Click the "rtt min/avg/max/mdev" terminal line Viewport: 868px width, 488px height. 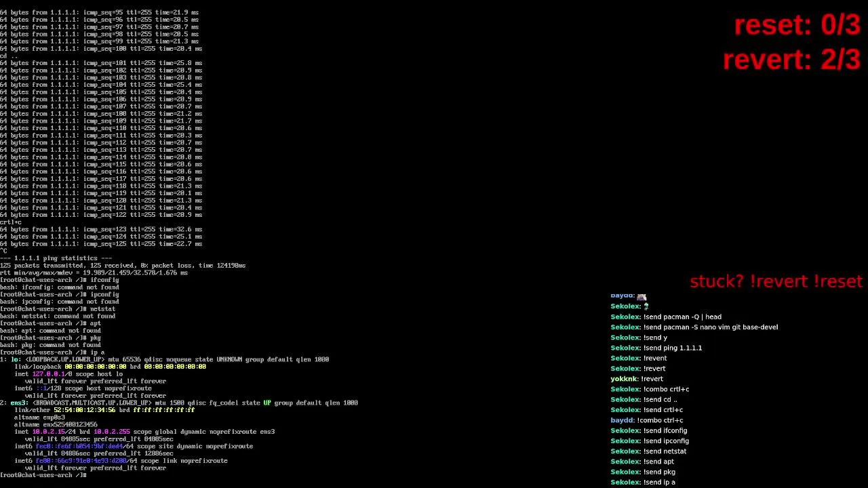[94, 272]
